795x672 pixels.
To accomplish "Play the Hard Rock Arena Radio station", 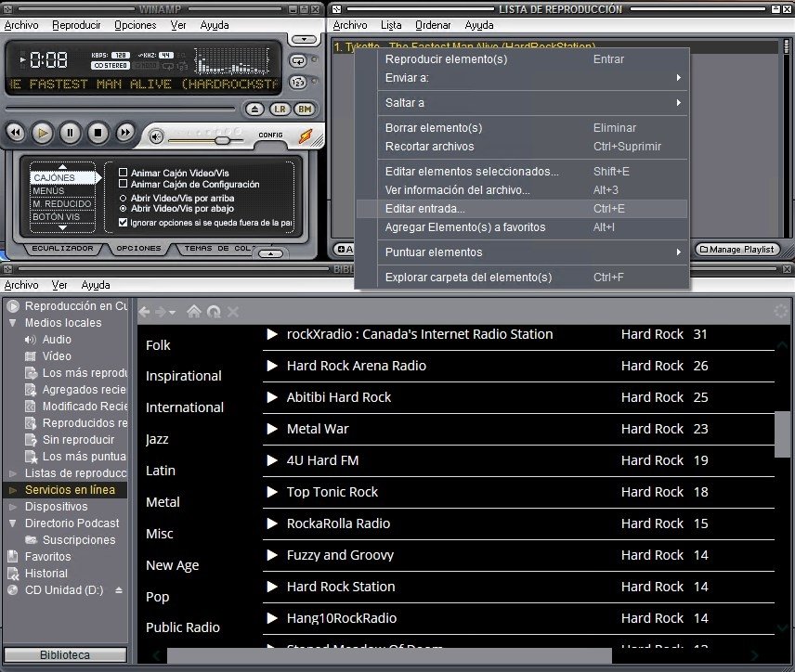I will tap(272, 366).
